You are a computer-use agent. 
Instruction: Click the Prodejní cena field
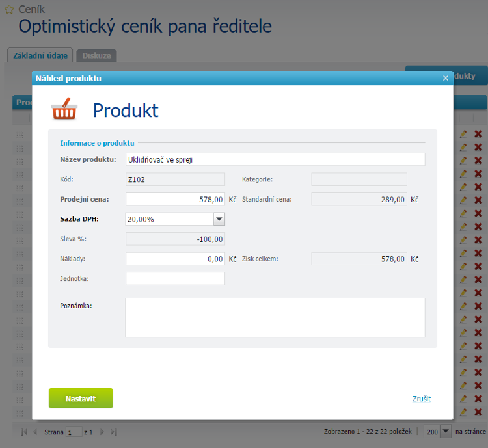tap(175, 200)
